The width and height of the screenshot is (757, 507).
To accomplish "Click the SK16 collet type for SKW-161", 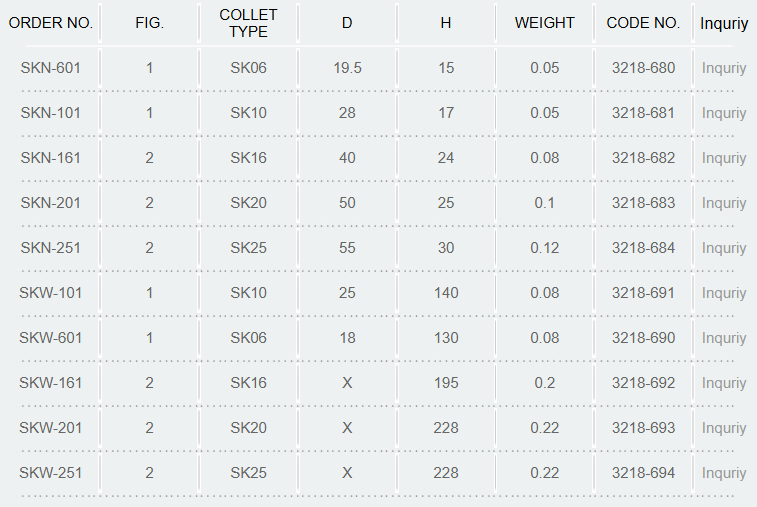I will point(248,383).
